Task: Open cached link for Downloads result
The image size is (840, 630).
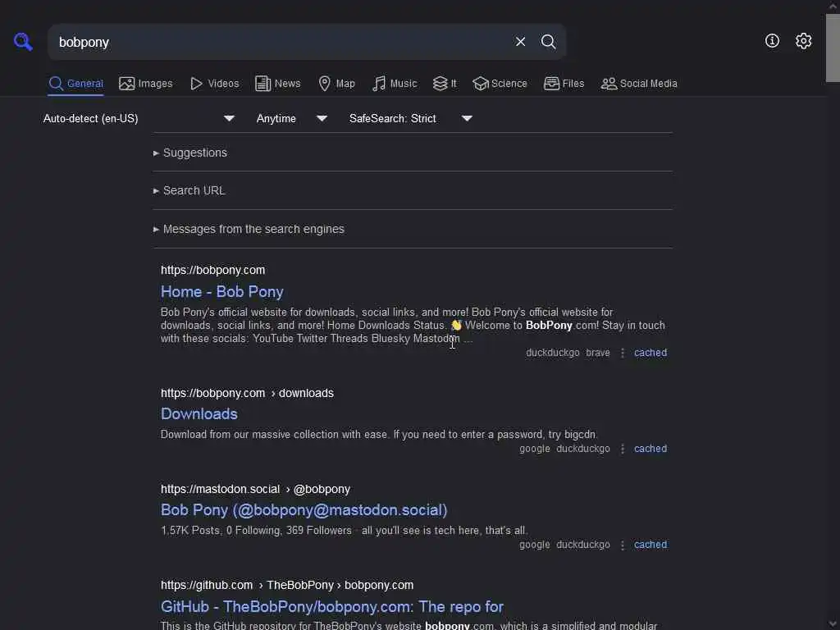Action: tap(651, 449)
